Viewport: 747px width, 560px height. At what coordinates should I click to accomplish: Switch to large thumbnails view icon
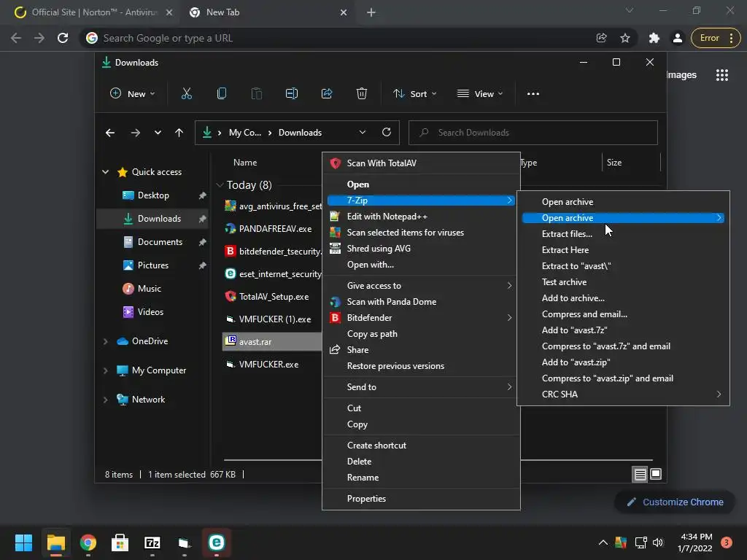point(656,474)
